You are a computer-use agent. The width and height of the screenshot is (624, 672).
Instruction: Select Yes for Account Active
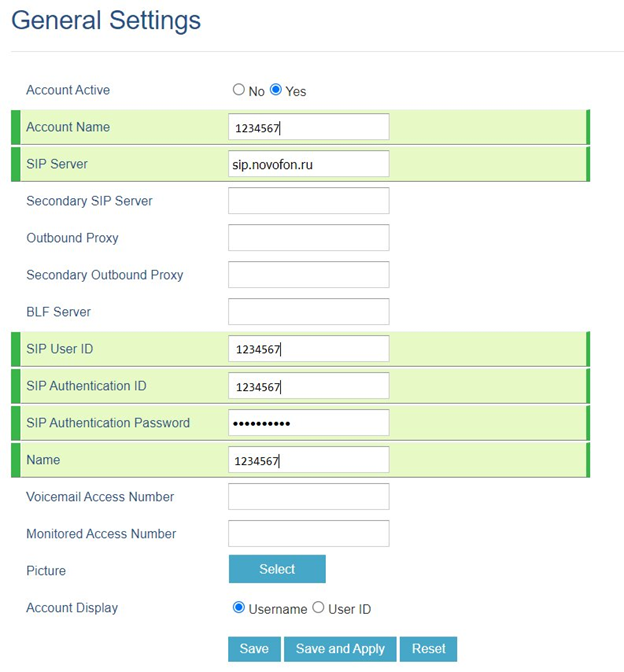(x=276, y=90)
